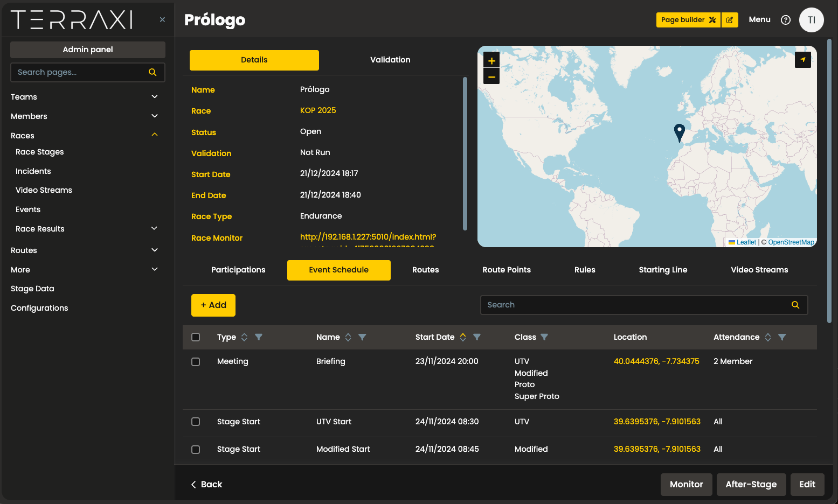Toggle the select-all rows checkbox
838x504 pixels.
point(196,337)
